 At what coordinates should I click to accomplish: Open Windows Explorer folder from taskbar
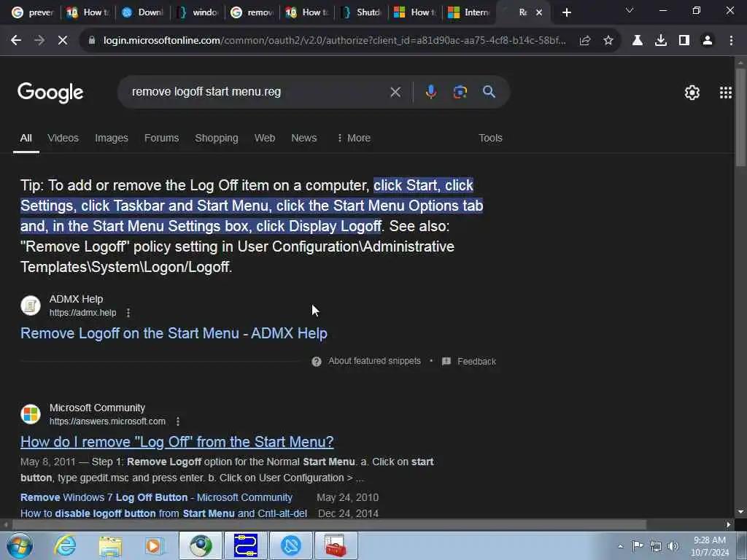pos(110,545)
